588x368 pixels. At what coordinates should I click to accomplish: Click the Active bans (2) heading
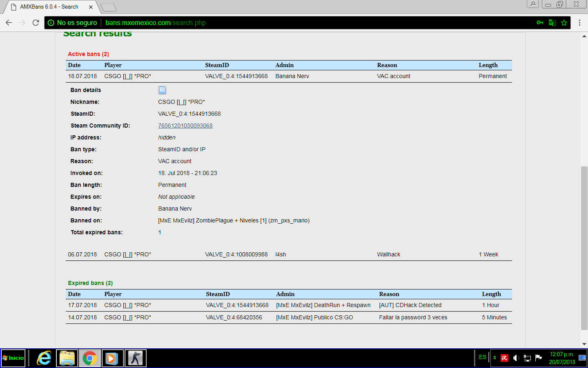[x=88, y=54]
